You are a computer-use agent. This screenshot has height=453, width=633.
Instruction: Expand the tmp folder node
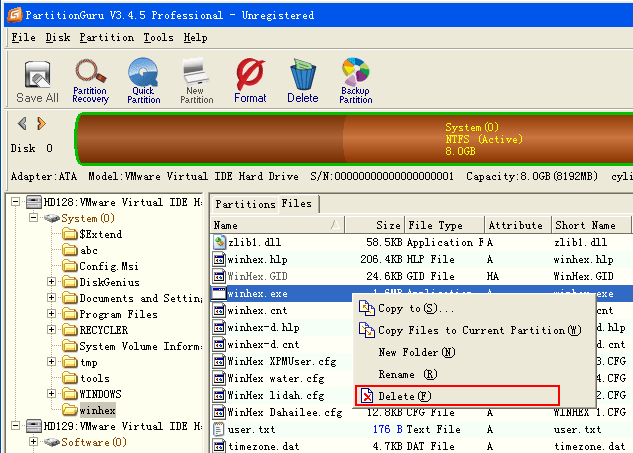coord(51,361)
